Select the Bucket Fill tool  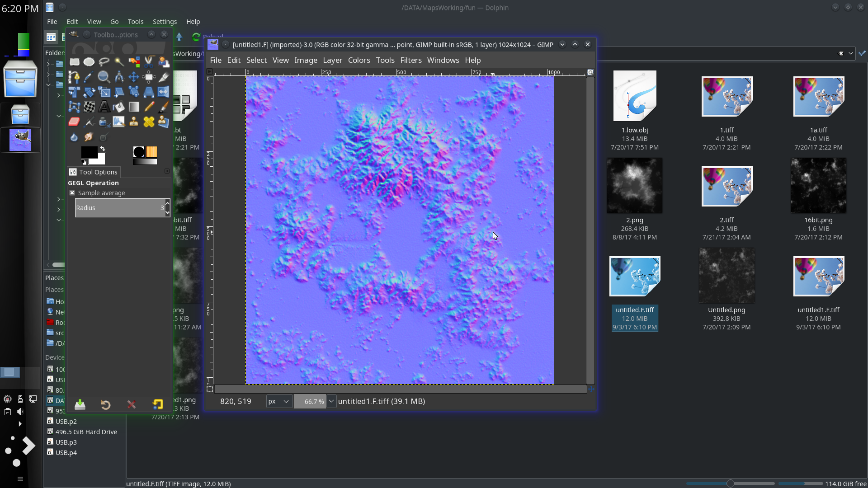(119, 107)
